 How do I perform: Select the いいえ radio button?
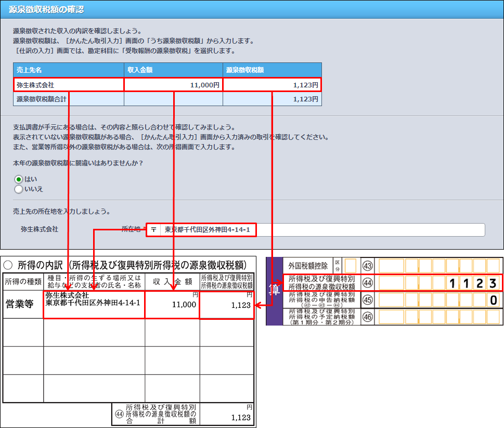pyautogui.click(x=19, y=189)
